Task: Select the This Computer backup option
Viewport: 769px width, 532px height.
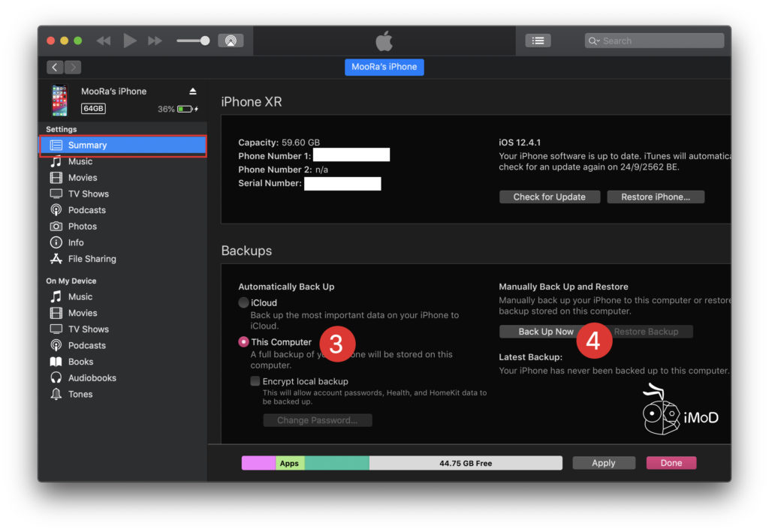Action: (x=244, y=341)
